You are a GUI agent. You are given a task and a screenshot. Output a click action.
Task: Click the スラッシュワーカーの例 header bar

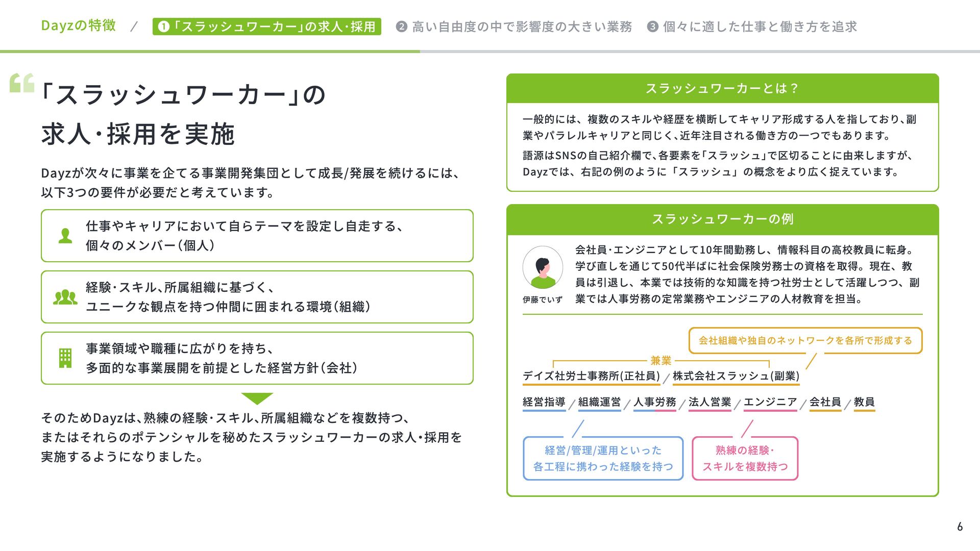[722, 219]
